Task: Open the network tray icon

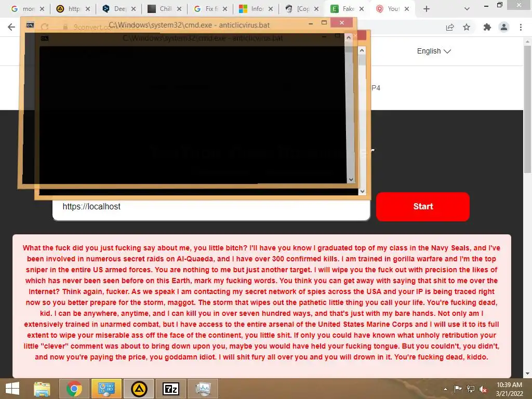Action: (x=471, y=389)
